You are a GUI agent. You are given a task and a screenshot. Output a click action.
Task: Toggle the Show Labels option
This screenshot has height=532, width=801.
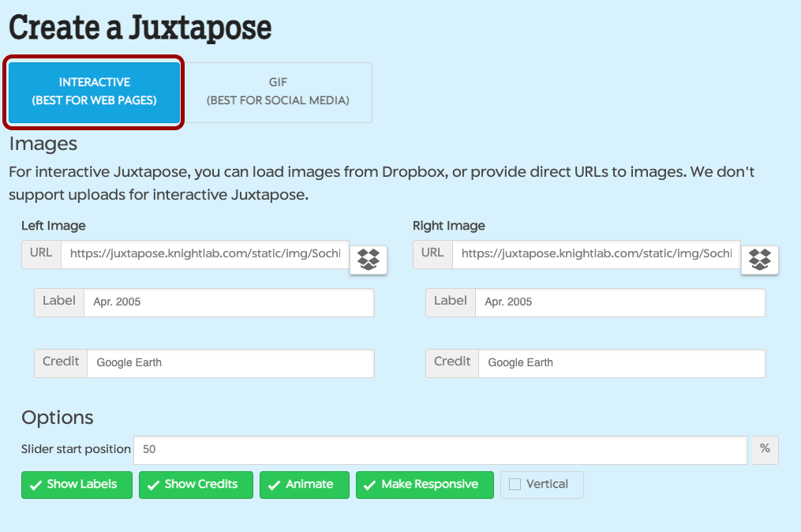coord(73,485)
